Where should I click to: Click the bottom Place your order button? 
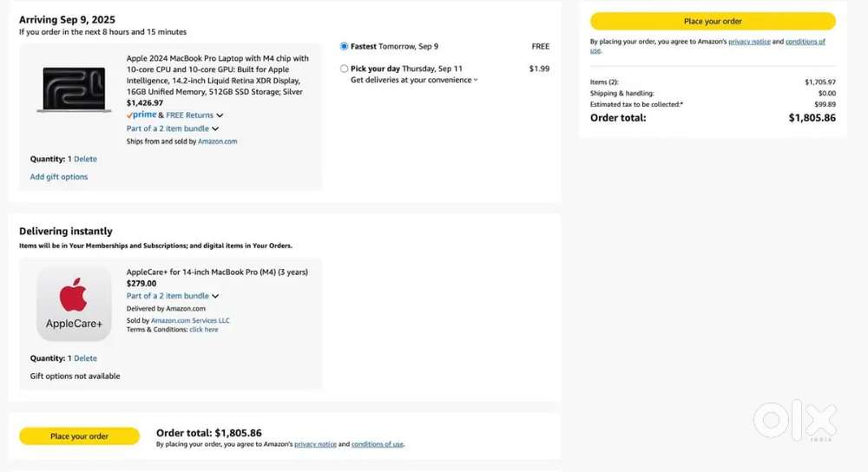(x=79, y=436)
